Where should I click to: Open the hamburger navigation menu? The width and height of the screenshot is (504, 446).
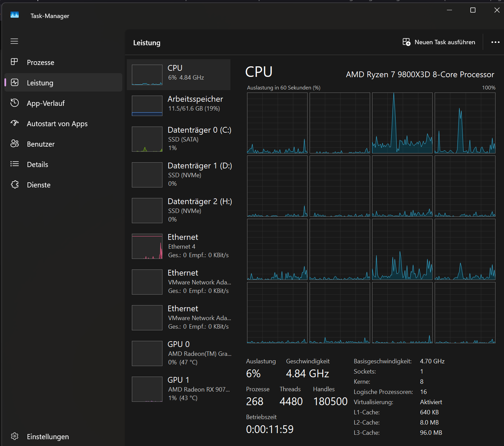[14, 41]
